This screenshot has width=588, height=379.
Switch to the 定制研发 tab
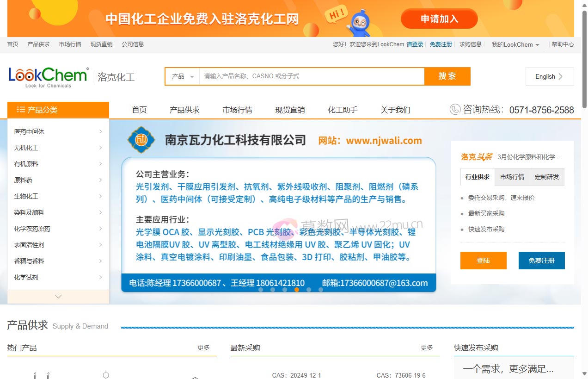[547, 176]
